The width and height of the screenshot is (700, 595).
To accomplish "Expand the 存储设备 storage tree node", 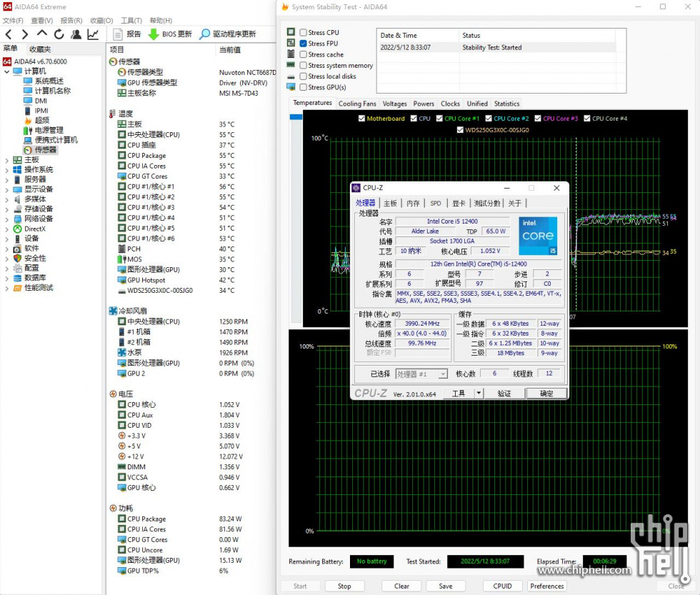I will [x=6, y=209].
